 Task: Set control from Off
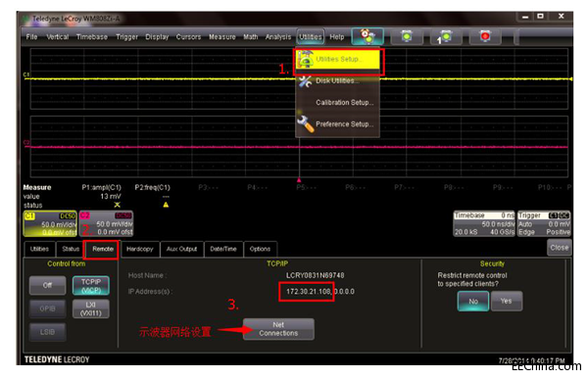(48, 285)
